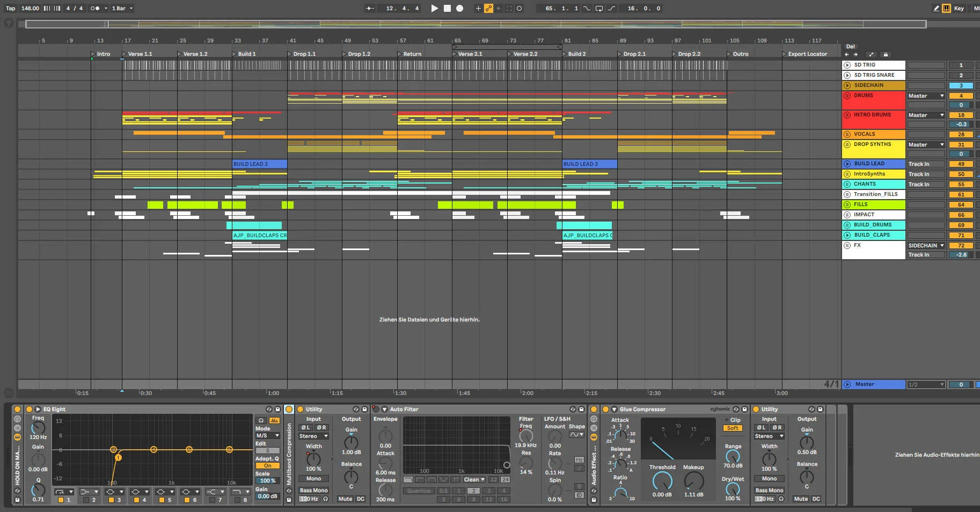This screenshot has height=512, width=980.
Task: Select Auto Filter 24 dB slope
Action: (x=505, y=480)
